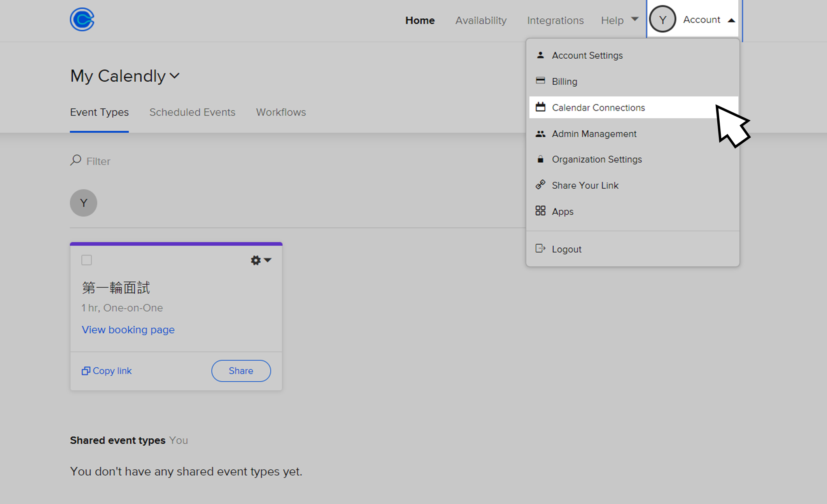Image resolution: width=827 pixels, height=504 pixels.
Task: Open Organization Settings menu entry
Action: pyautogui.click(x=633, y=159)
